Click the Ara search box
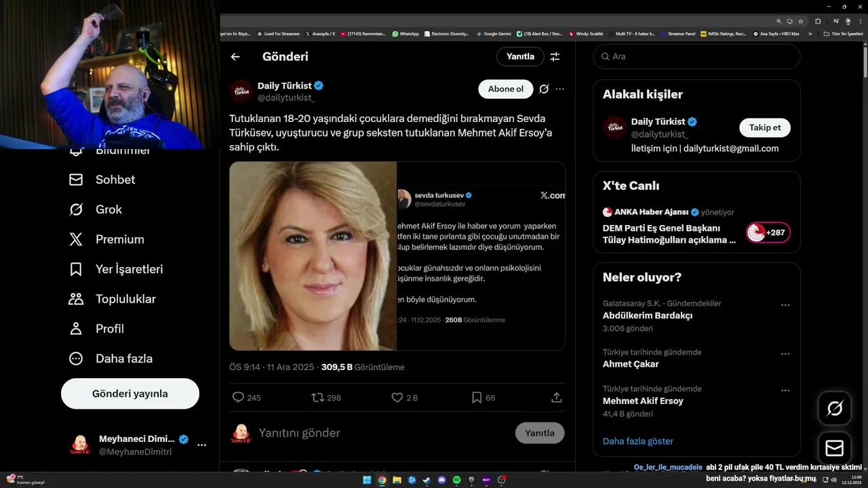Screen dimensions: 868x488 click(x=696, y=56)
